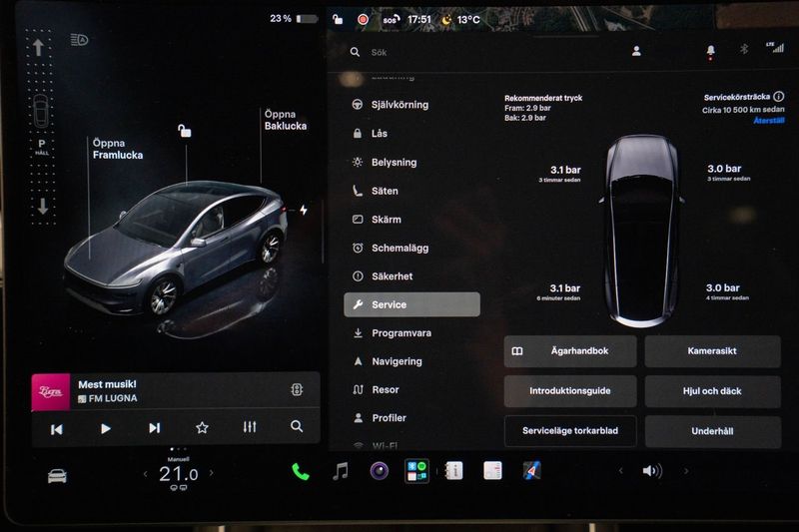Open the Navigering menu item
Screen dimensions: 799x532
coord(388,361)
